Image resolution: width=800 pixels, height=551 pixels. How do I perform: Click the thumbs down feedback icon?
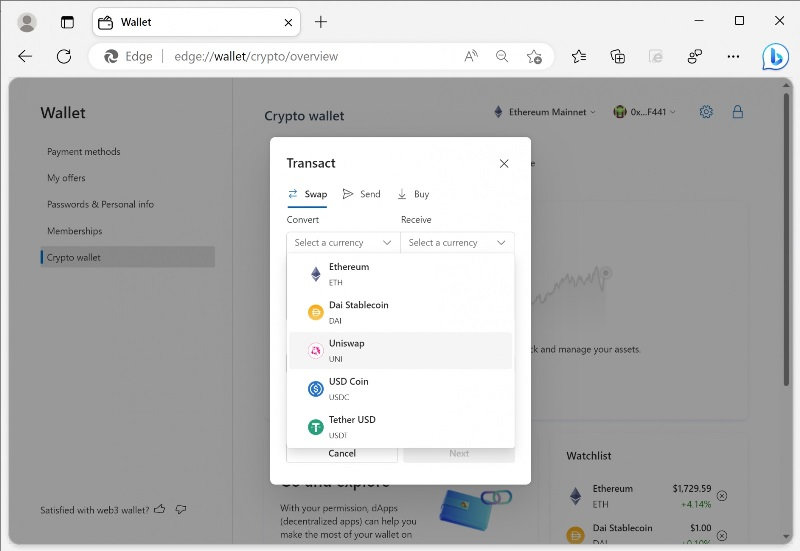(181, 509)
